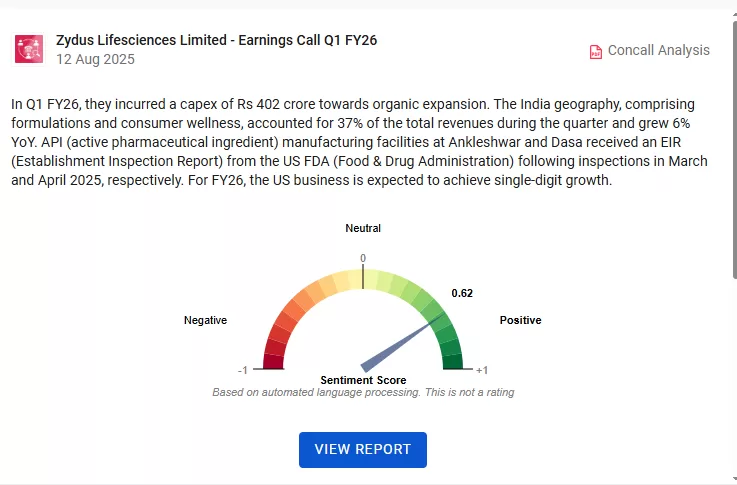Click the Positive label right of gauge
Image resolution: width=737 pixels, height=485 pixels.
pyautogui.click(x=520, y=320)
